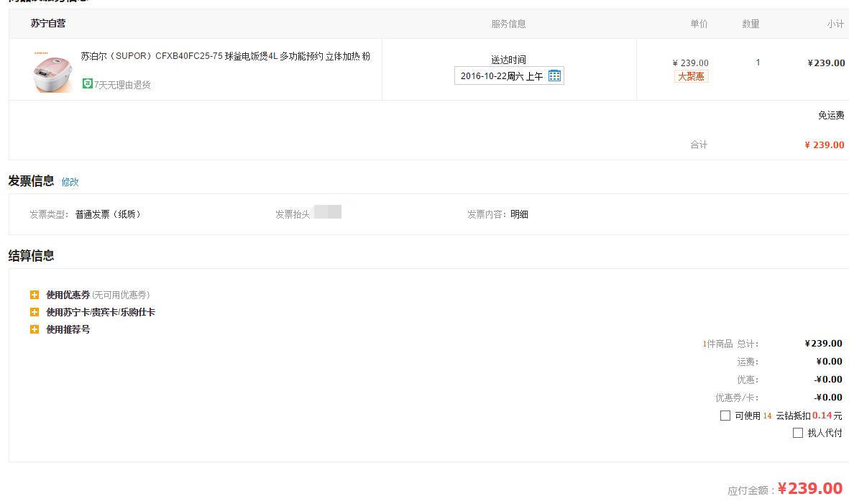Click the 明细 invoice content value
Image resolution: width=849 pixels, height=504 pixels.
[x=519, y=214]
